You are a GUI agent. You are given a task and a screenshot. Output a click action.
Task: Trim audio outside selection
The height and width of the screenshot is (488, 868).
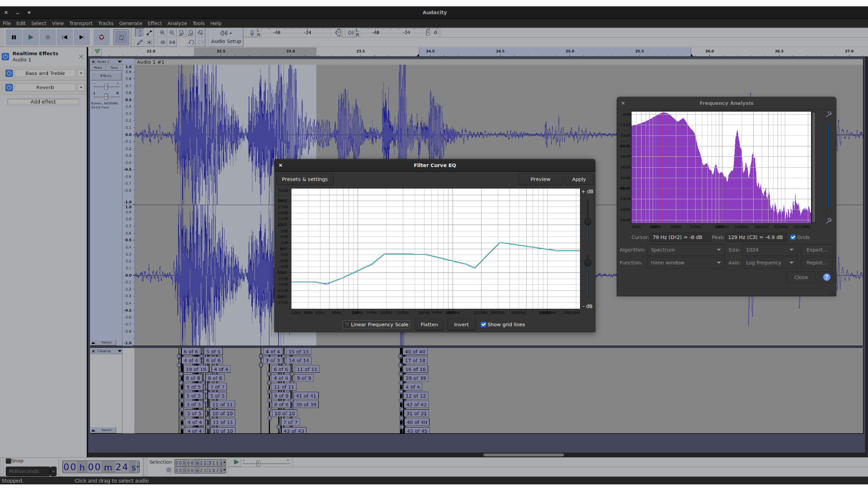[x=162, y=42]
